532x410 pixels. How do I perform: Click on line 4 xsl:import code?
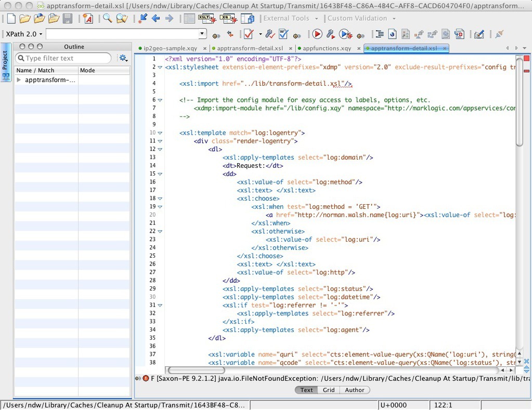(x=265, y=84)
